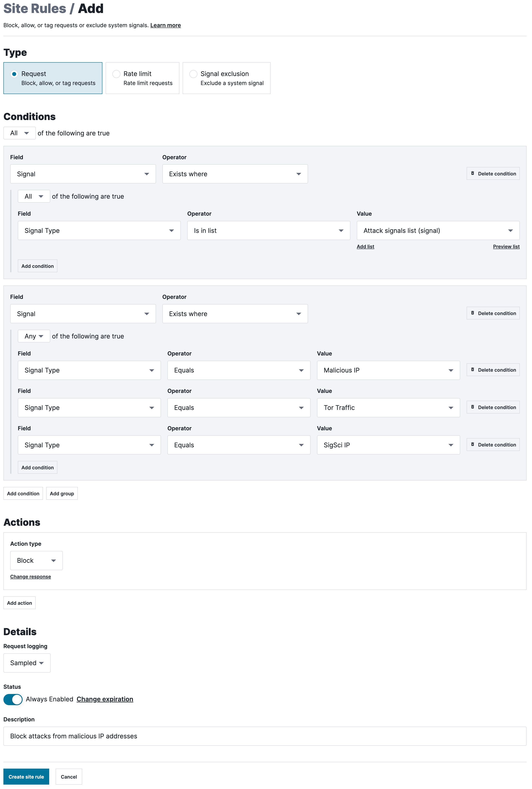This screenshot has width=532, height=789.
Task: Open the Request logging Sampled dropdown
Action: click(27, 663)
